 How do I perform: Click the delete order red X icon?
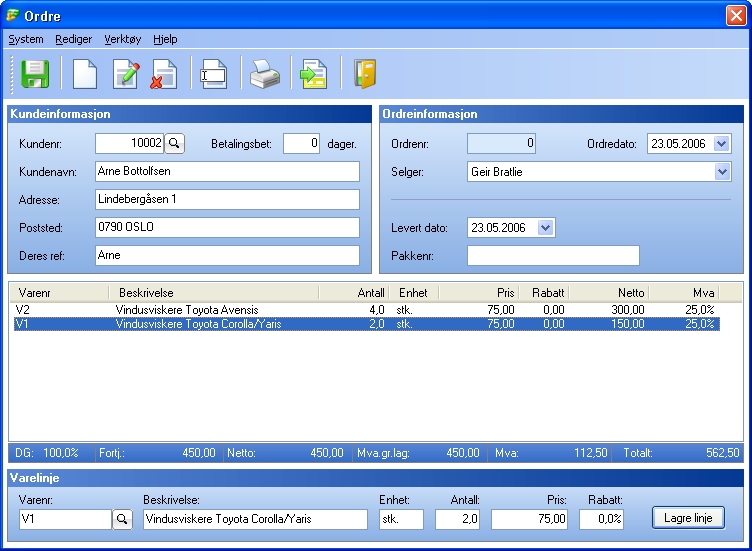click(164, 75)
